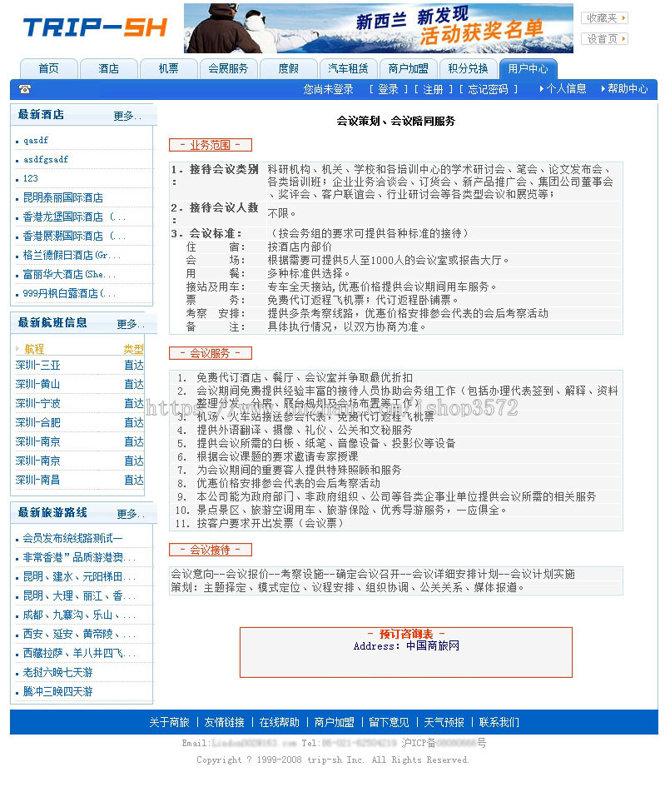Open footer link 关于商旅
Screen dimensions: 665x812
click(169, 723)
